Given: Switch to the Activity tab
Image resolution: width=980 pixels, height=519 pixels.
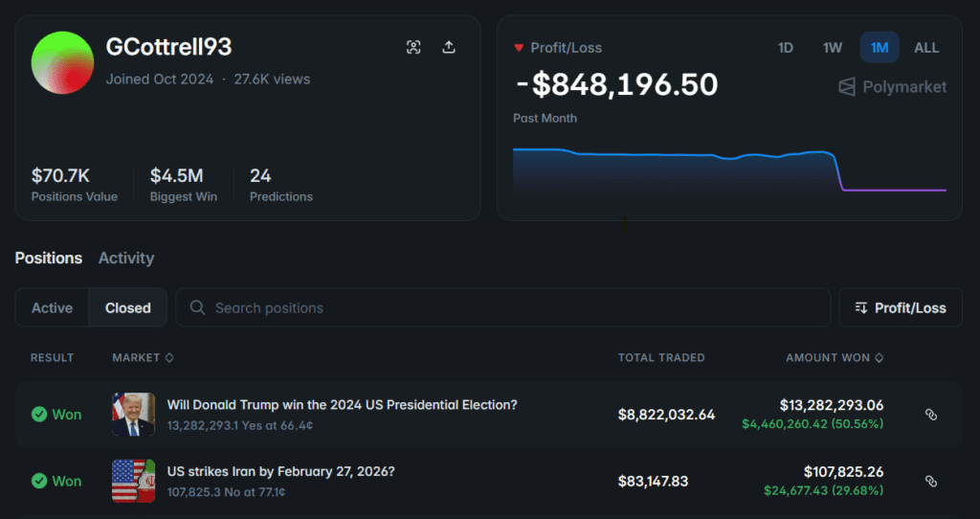Looking at the screenshot, I should (x=126, y=259).
